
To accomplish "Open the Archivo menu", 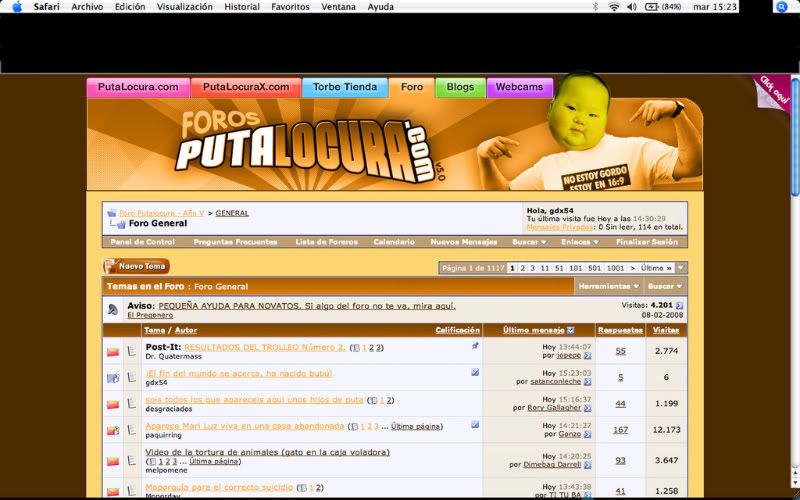I will point(87,7).
